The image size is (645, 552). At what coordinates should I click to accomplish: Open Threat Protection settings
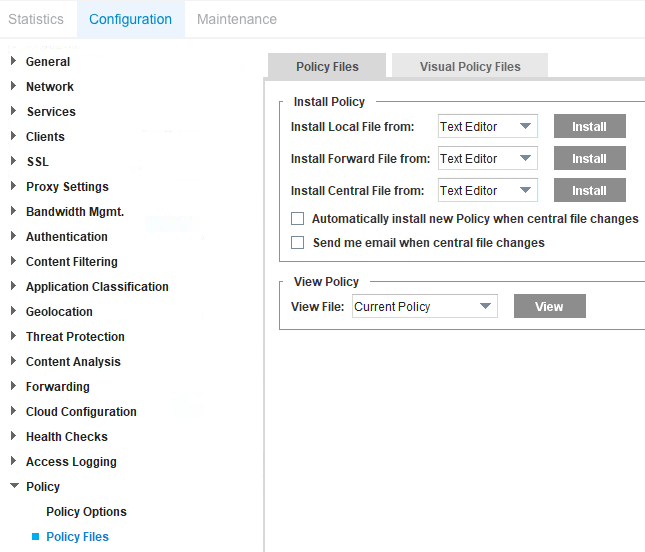[75, 337]
